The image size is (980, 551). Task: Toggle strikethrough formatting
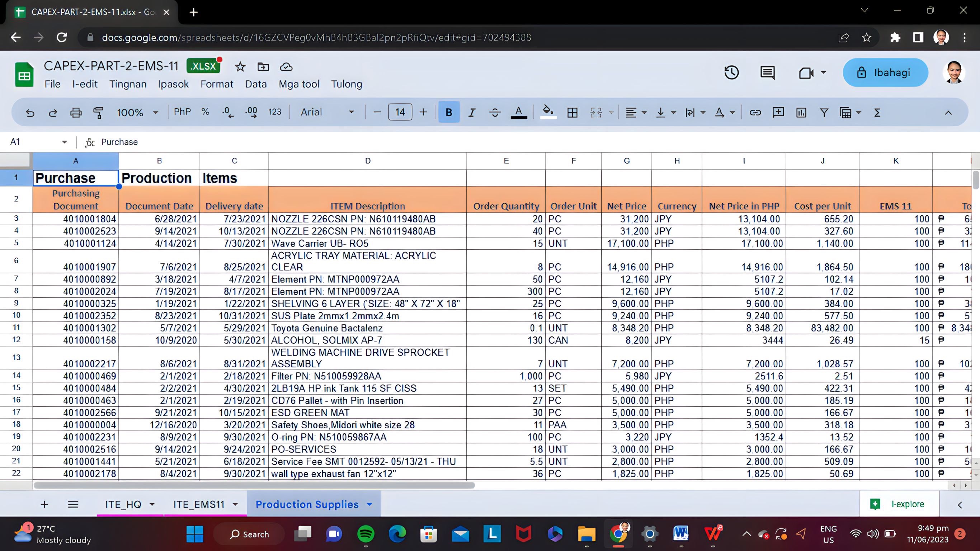point(495,112)
